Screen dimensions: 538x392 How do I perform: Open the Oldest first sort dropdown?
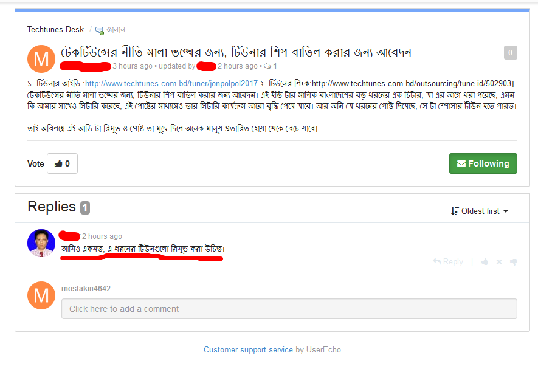click(x=480, y=211)
